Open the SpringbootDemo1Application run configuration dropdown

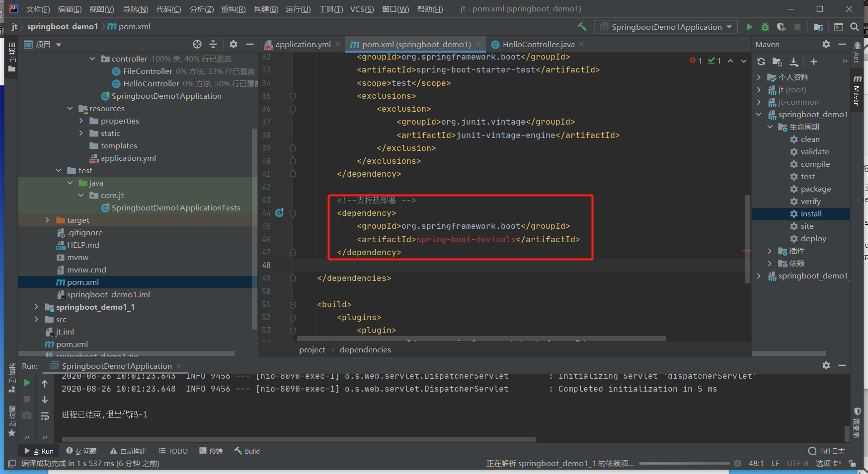(666, 27)
